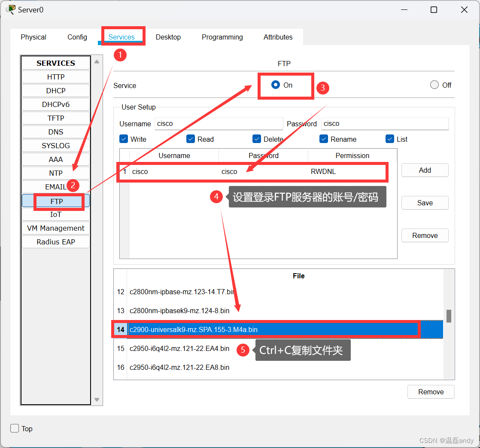This screenshot has width=480, height=448.
Task: Open the DNS service settings
Action: [56, 132]
